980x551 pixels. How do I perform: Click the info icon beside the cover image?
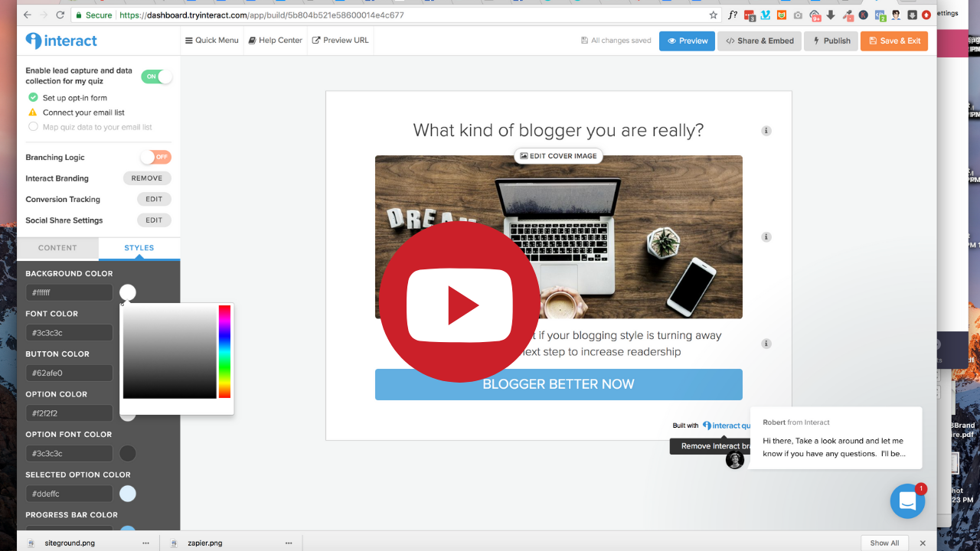pos(766,237)
